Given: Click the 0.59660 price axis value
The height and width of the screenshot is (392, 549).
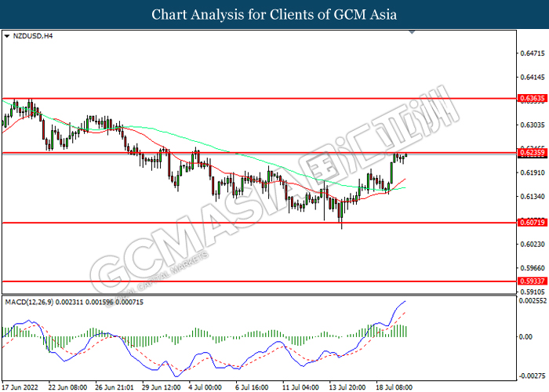Looking at the screenshot, I should click(x=533, y=268).
